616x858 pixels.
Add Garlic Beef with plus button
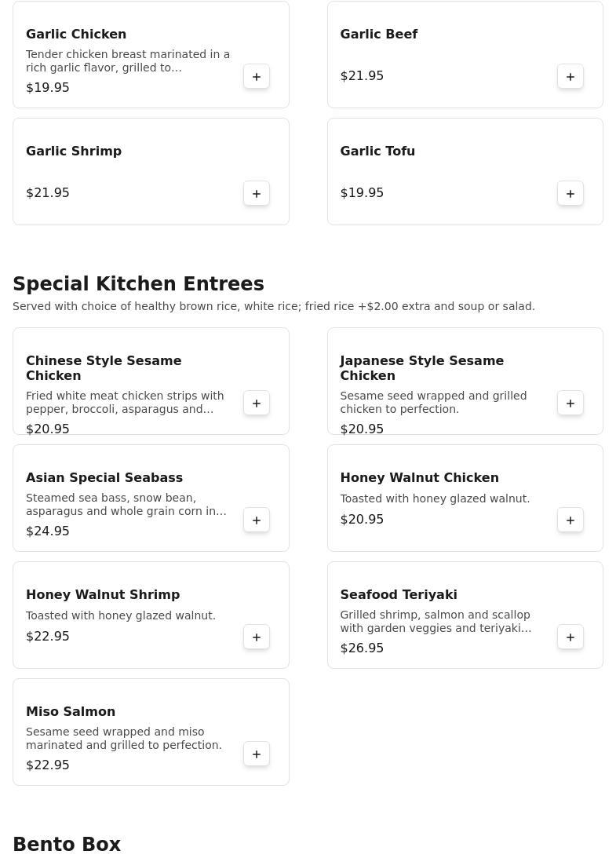click(x=570, y=77)
